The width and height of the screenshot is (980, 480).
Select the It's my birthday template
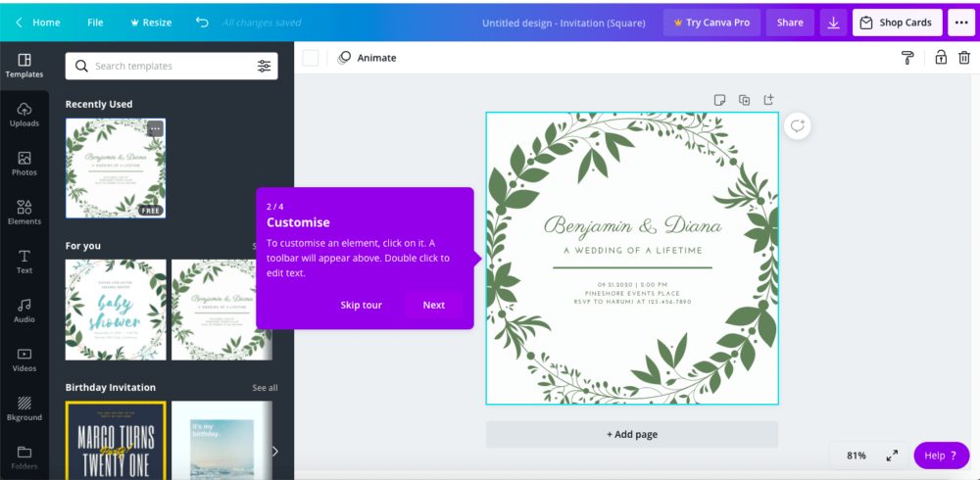pos(221,441)
